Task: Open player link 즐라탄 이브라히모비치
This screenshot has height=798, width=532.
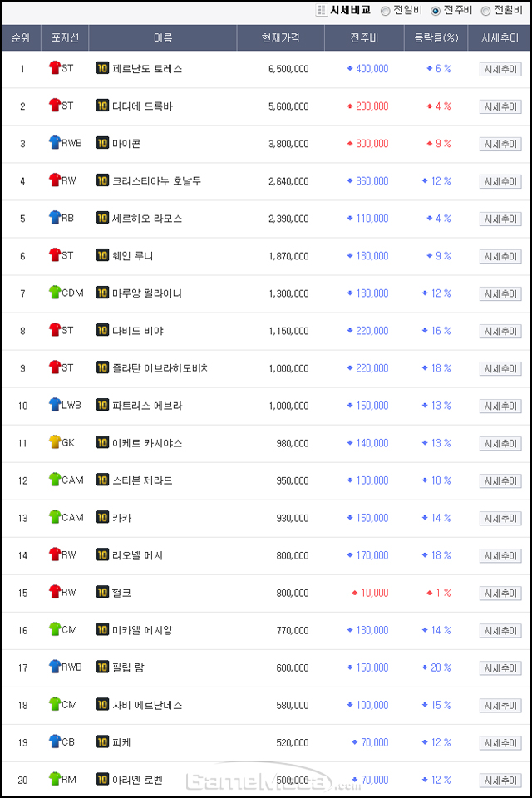Action: pos(161,368)
